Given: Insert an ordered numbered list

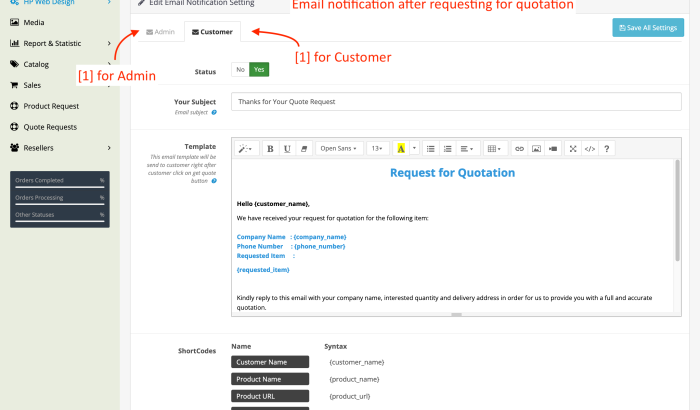Looking at the screenshot, I should (x=447, y=149).
